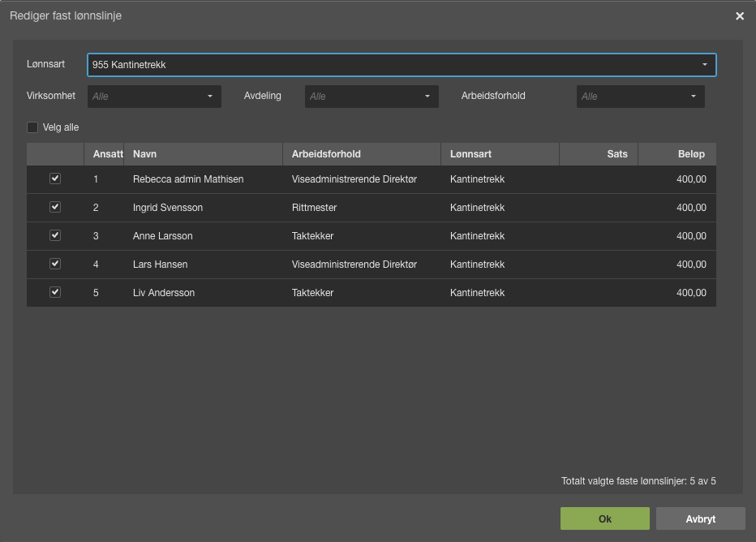Uncheck the row for Liv Andersson
Image resolution: width=756 pixels, height=542 pixels.
point(55,293)
